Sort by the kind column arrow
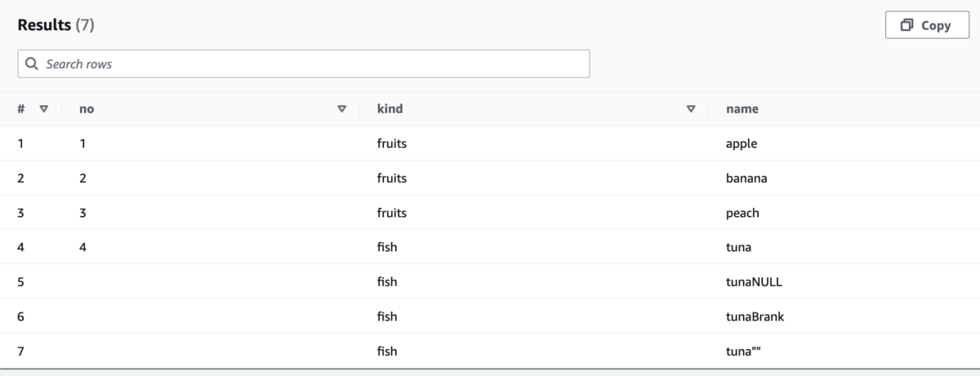The image size is (980, 376). (691, 108)
